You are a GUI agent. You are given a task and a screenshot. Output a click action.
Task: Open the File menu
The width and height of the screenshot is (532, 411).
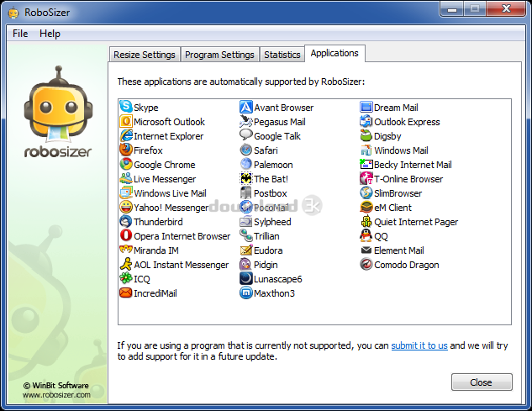point(20,34)
